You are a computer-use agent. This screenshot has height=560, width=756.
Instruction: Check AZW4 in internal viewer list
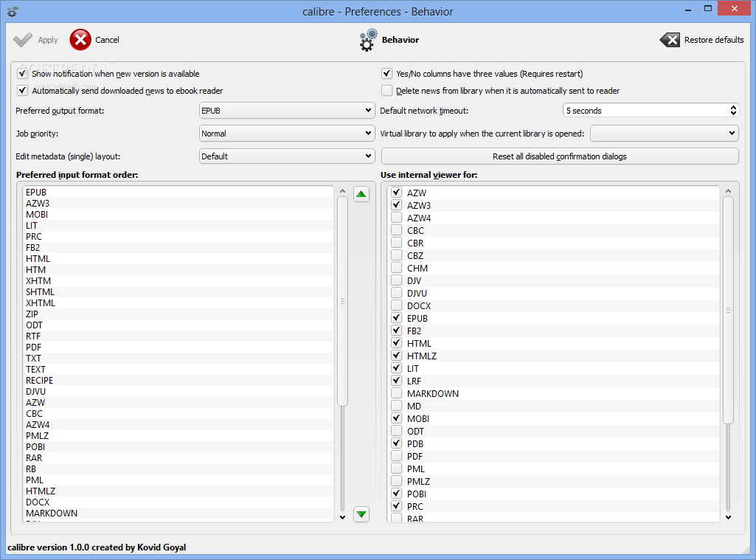tap(396, 218)
